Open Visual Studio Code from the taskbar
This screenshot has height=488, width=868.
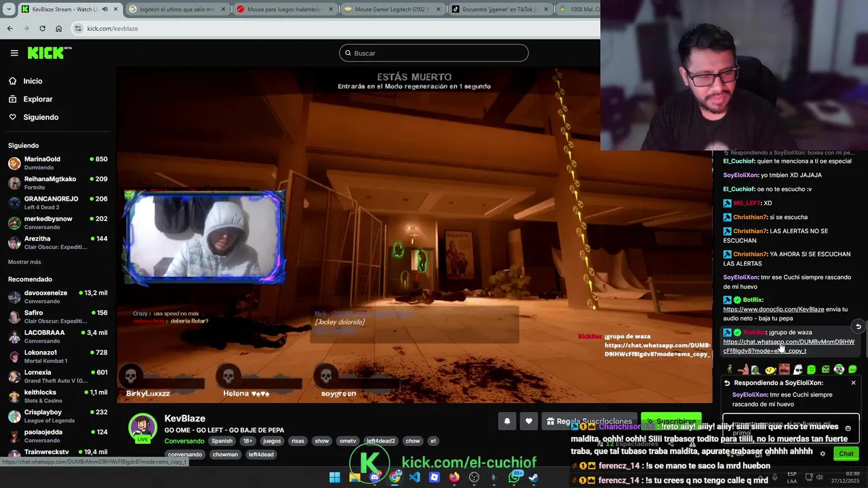pos(414,477)
